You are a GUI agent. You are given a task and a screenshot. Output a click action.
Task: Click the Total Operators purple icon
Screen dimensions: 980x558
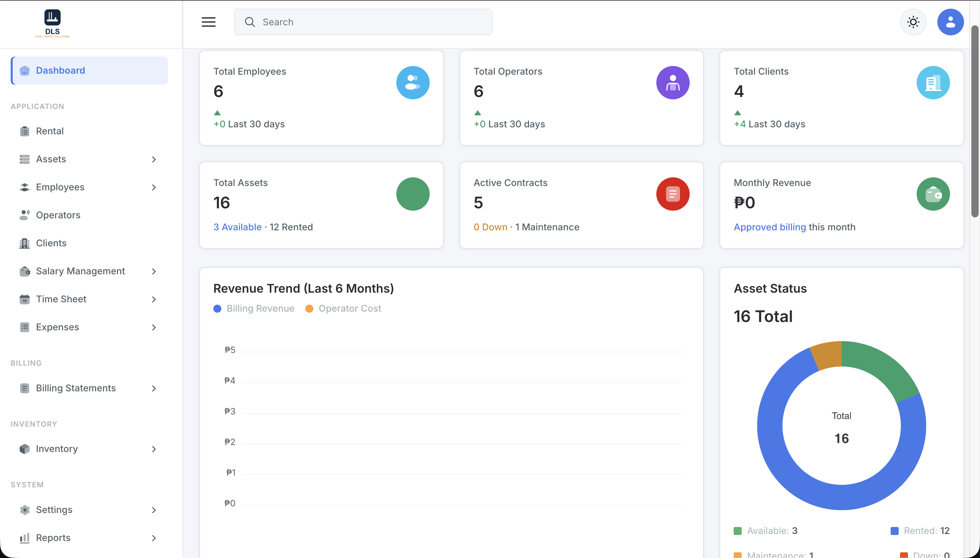(x=673, y=83)
